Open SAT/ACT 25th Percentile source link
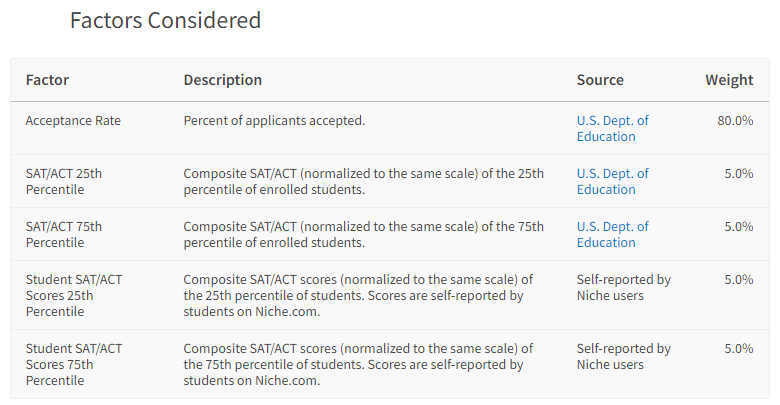Image resolution: width=780 pixels, height=405 pixels. 612,182
